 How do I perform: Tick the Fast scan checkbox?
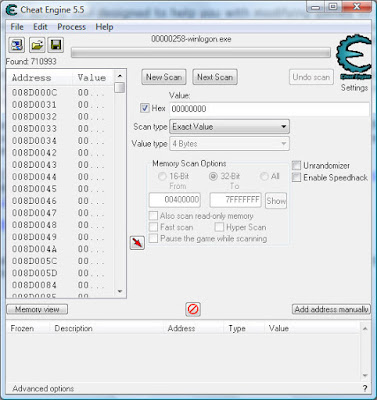153,227
